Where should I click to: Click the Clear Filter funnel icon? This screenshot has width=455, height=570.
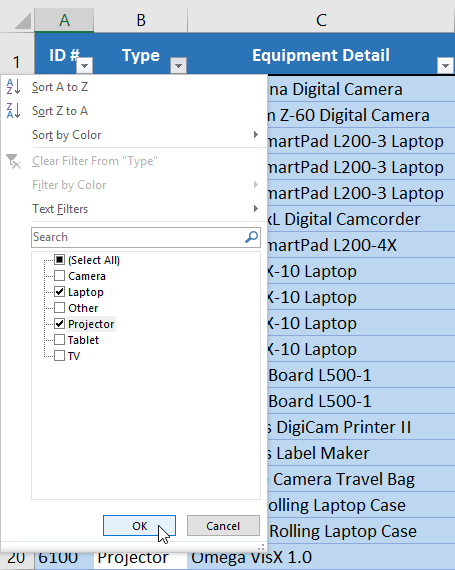13,161
